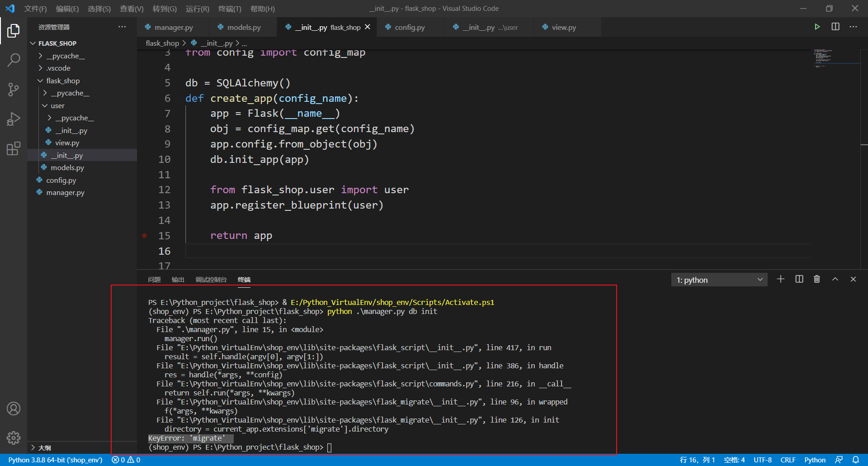
Task: Open the Accounts menu icon
Action: (14, 409)
